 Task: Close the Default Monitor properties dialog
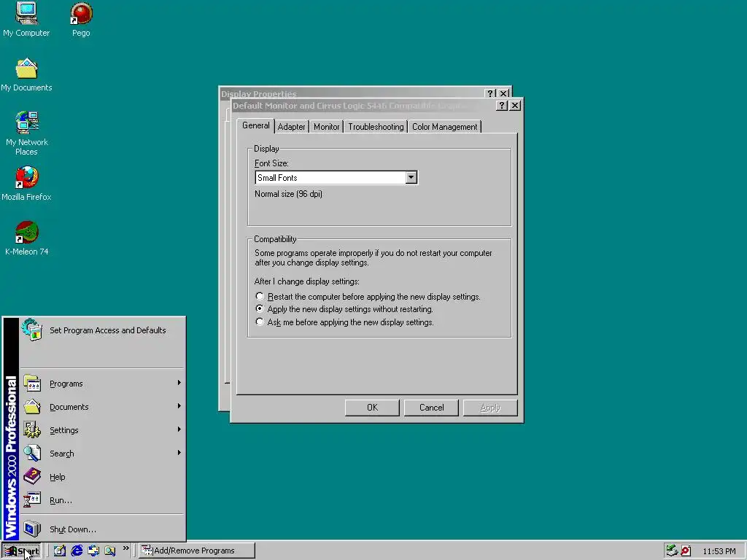[515, 105]
